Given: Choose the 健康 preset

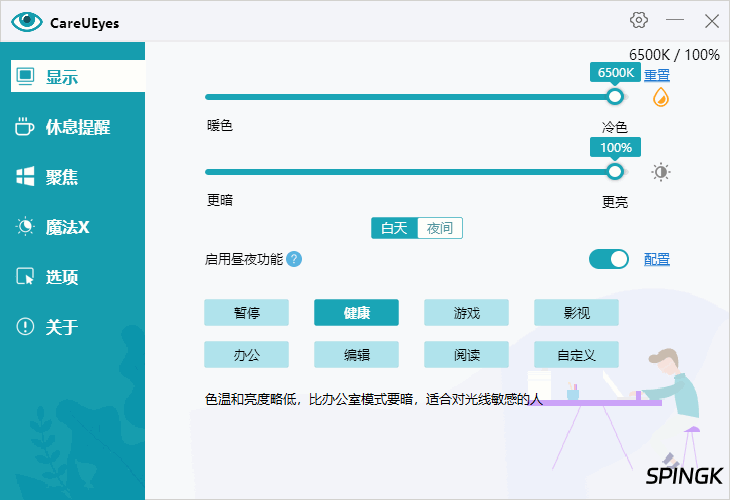Looking at the screenshot, I should [356, 312].
